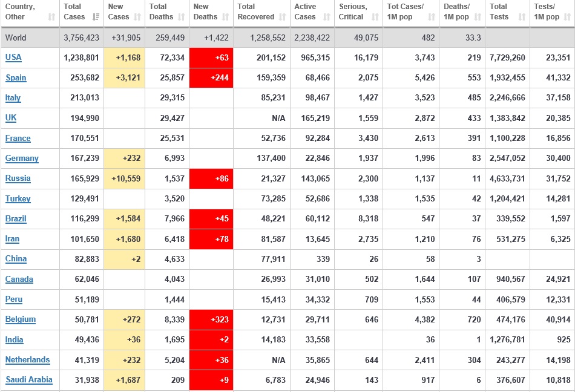Follow the Russia link
Image resolution: width=575 pixels, height=392 pixels.
pos(18,178)
